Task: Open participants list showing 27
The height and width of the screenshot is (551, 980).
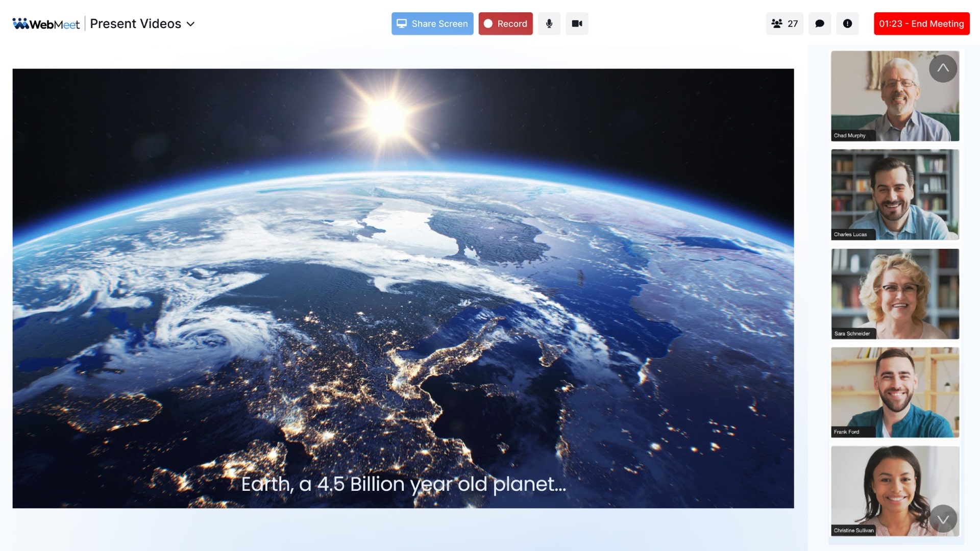Action: tap(785, 23)
